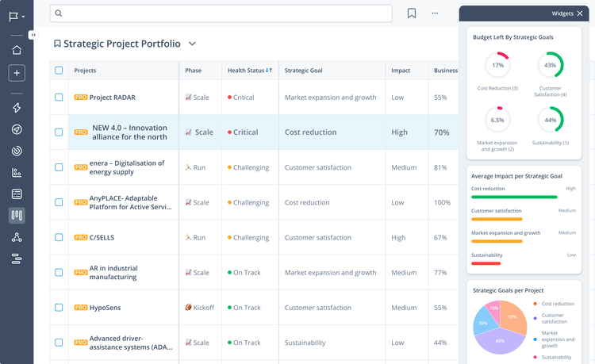
Task: Open the chart analytics sidebar icon
Action: coord(17,172)
